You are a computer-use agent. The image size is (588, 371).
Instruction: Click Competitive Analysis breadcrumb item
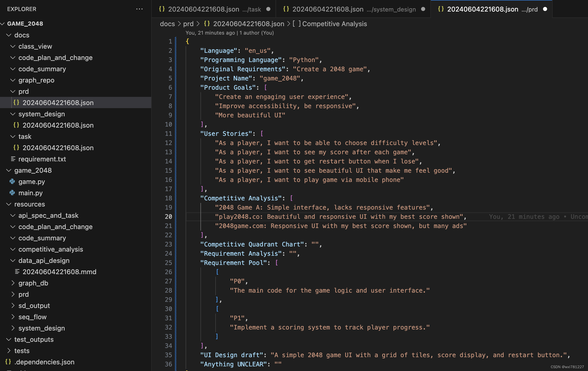334,24
